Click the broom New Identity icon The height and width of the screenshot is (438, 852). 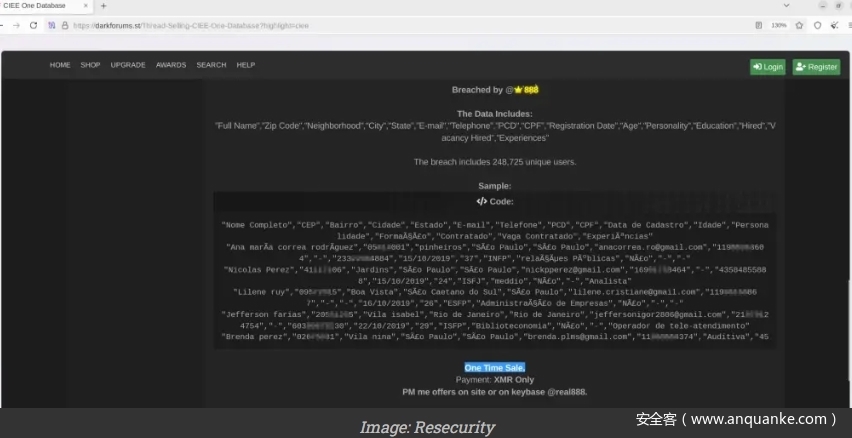[834, 25]
